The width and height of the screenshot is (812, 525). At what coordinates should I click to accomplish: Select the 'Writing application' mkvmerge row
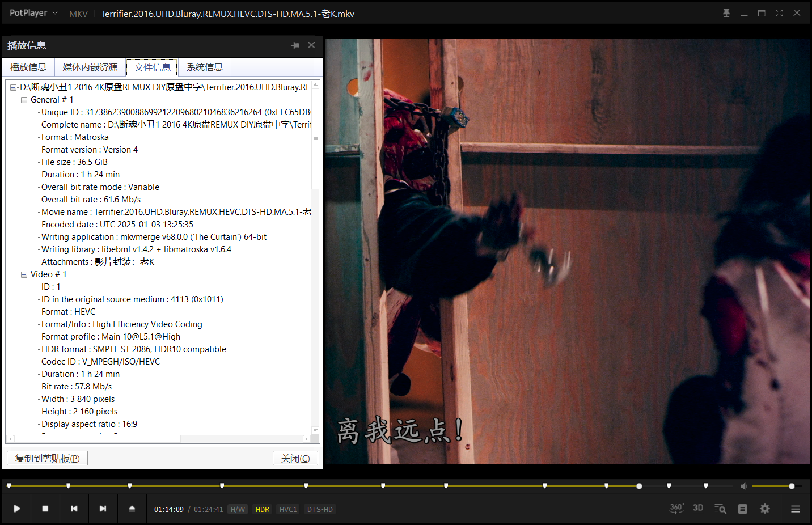click(154, 237)
